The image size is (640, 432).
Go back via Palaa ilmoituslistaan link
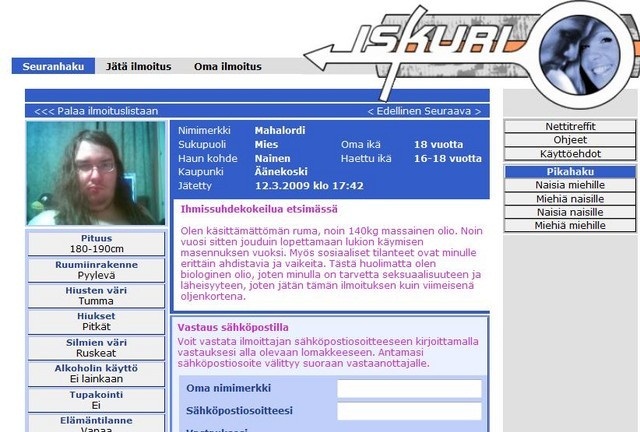[x=96, y=111]
